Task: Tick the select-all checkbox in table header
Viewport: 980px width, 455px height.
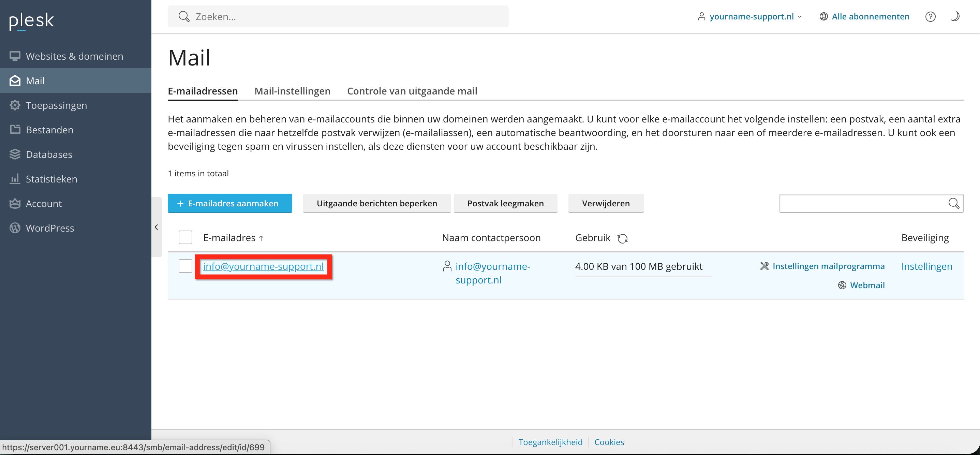Action: [185, 238]
